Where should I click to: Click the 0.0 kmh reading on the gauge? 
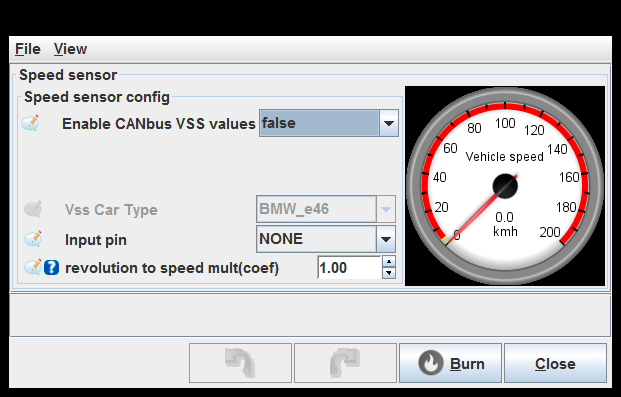[x=505, y=224]
